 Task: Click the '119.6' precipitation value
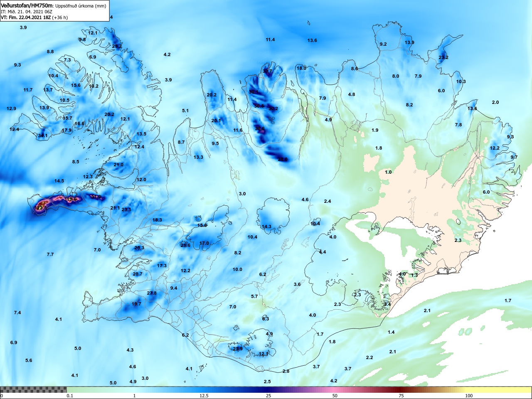[71, 199]
